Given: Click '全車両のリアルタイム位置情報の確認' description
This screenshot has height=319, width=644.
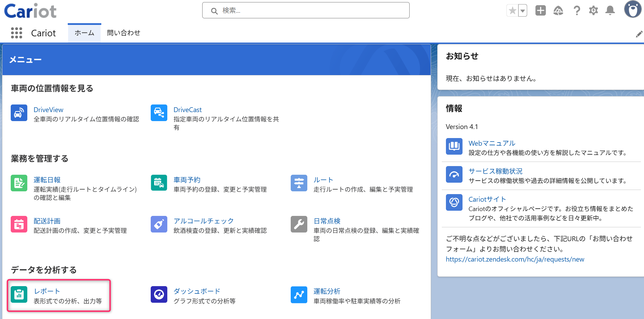Looking at the screenshot, I should (86, 119).
